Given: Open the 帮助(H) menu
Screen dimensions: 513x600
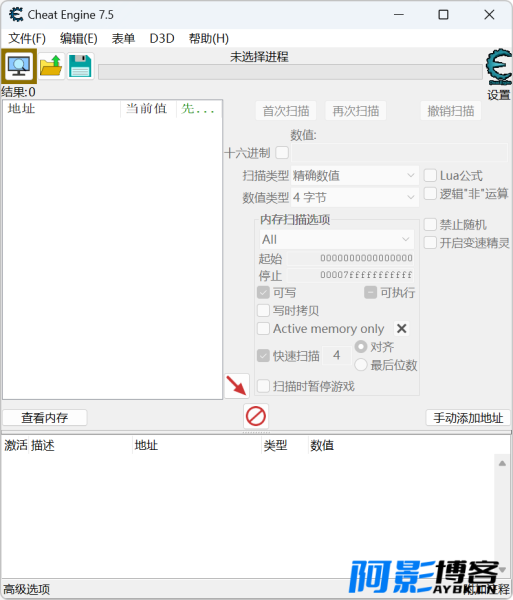Looking at the screenshot, I should tap(208, 38).
